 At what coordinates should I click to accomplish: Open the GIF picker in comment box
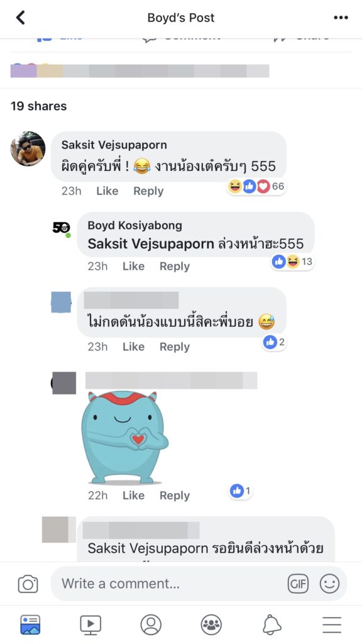pos(298,584)
